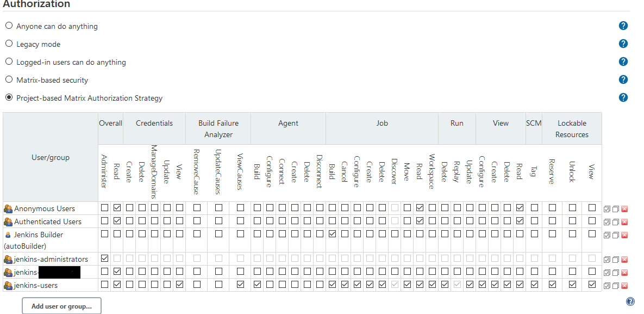Open help for Matrix-based security
The image size is (644, 314).
[x=623, y=79]
